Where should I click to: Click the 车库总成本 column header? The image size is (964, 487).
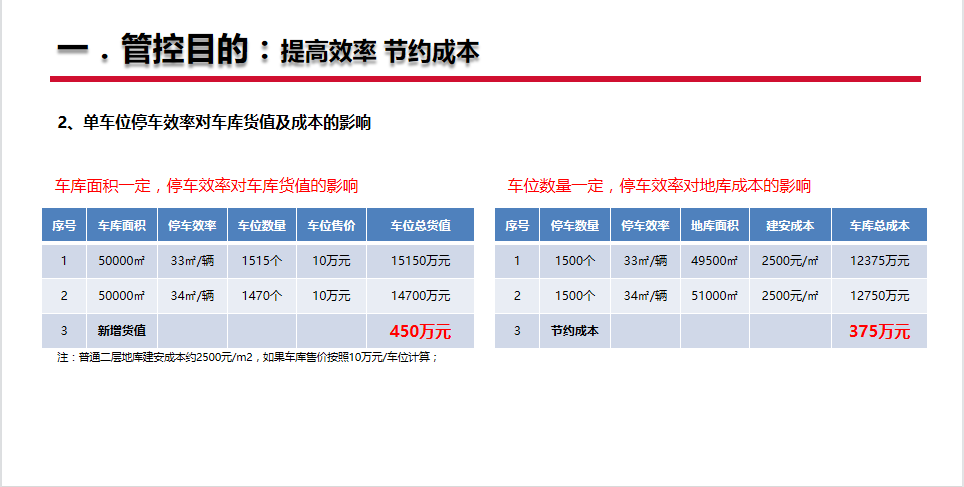(879, 225)
